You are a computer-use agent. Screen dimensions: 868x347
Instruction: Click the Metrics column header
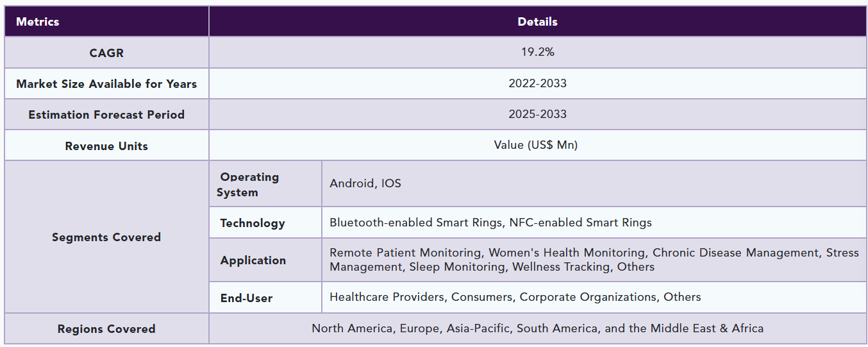click(x=38, y=22)
